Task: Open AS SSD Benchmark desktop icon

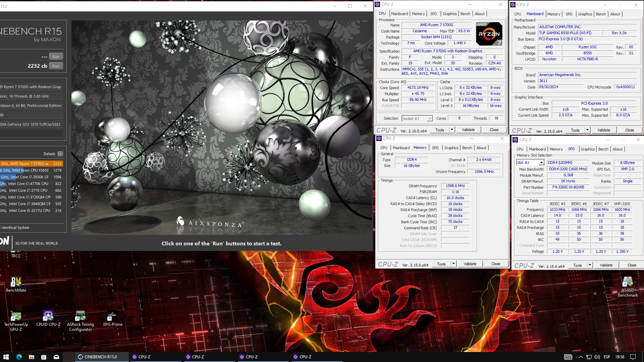Action: [x=628, y=287]
